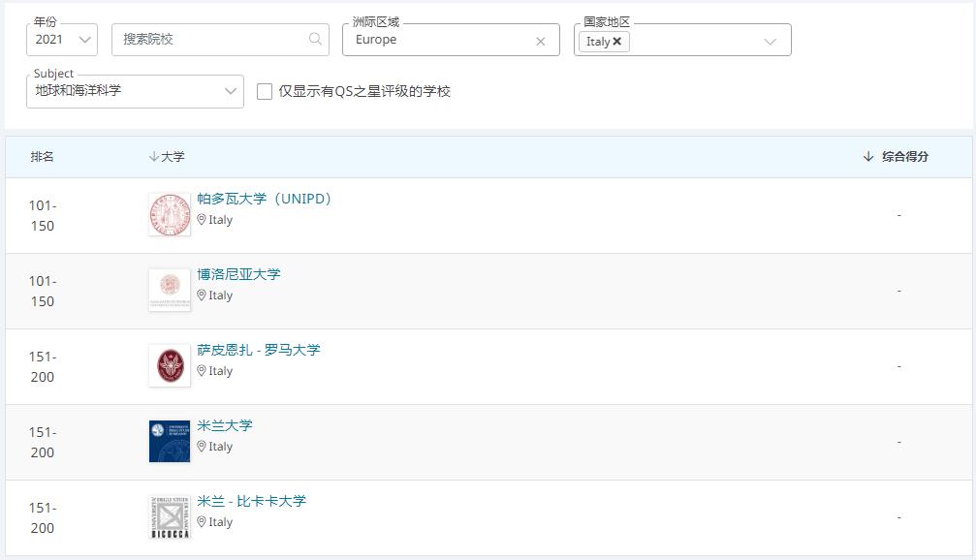Click Italy location text under 帕多瓦大学
The width and height of the screenshot is (976, 560).
220,220
